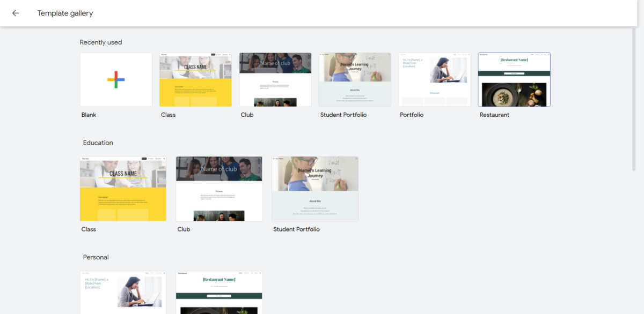Select Student Portfolio thumbnail in Recently used

[355, 80]
